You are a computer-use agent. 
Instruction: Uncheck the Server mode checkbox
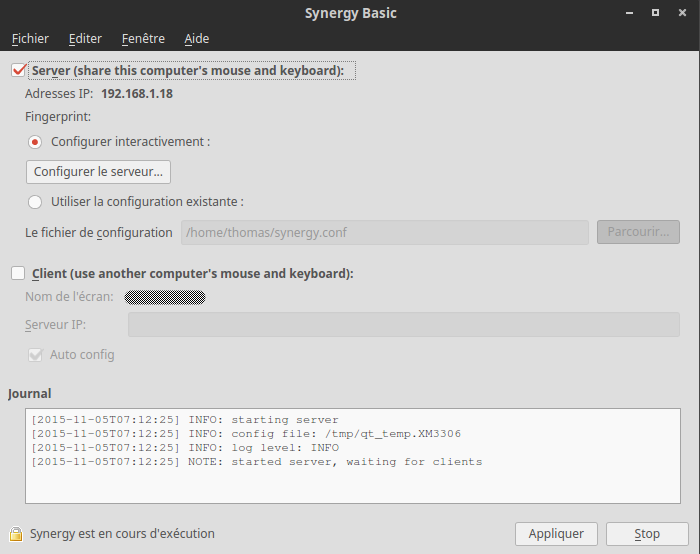click(x=18, y=71)
